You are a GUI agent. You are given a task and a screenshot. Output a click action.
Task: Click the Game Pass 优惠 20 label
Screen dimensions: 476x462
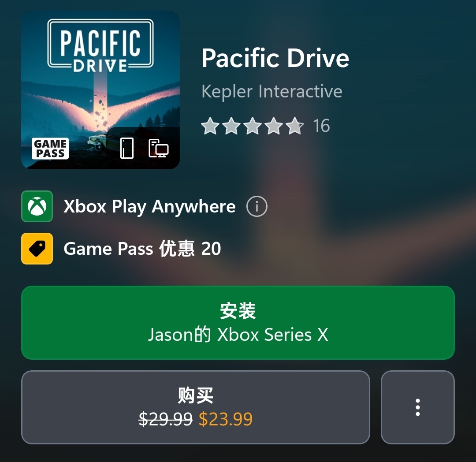pos(142,249)
